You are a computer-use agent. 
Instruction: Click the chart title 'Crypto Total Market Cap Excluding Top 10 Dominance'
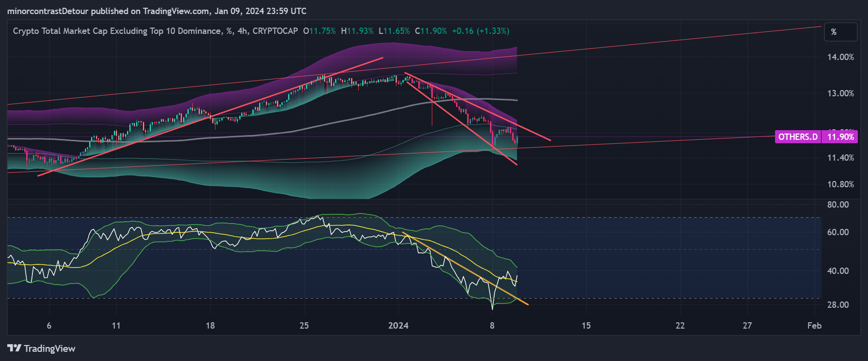tap(117, 31)
